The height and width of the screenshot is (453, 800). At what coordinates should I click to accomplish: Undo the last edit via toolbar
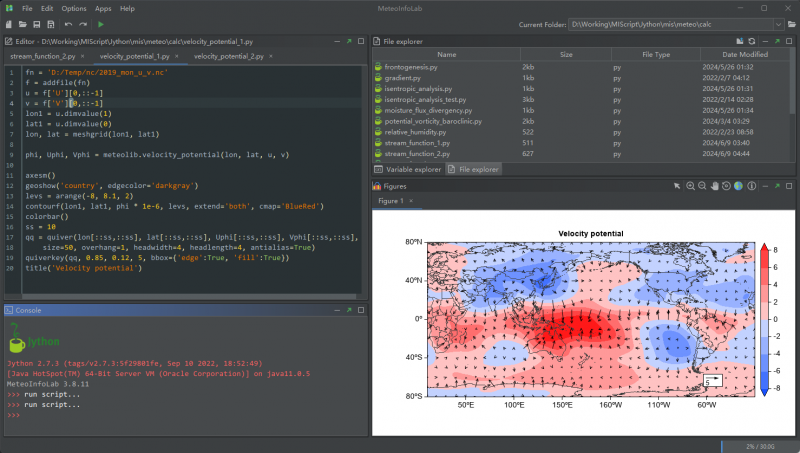click(68, 23)
